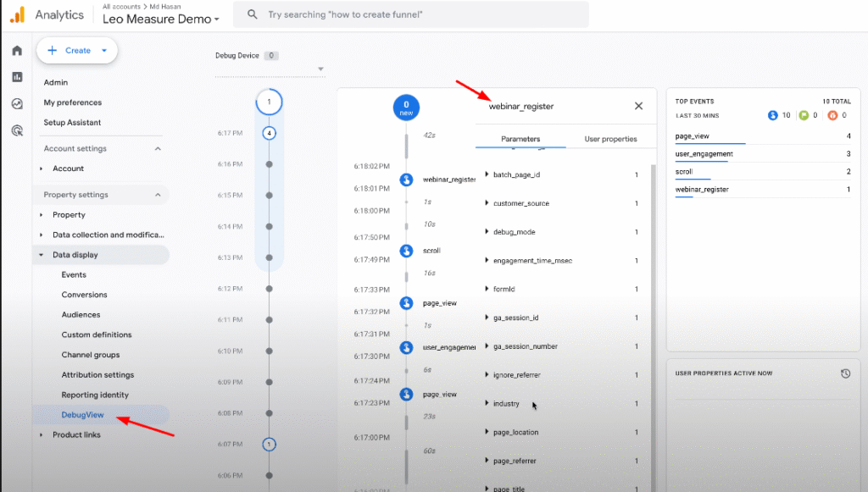
Task: Click the search input field
Action: pyautogui.click(x=411, y=14)
